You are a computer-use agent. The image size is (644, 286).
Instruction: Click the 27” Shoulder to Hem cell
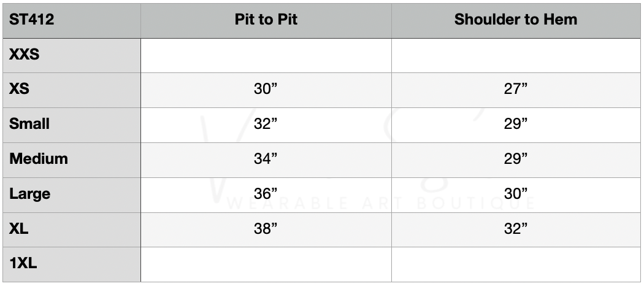click(515, 89)
